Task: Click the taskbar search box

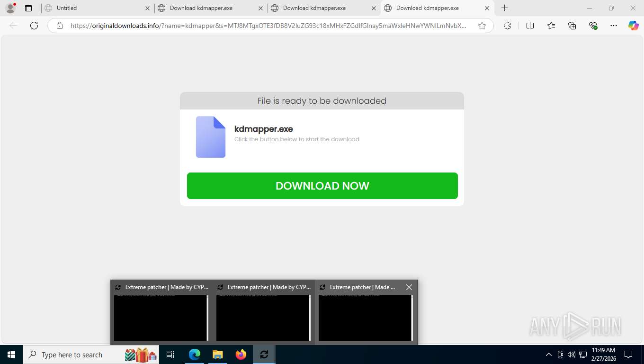Action: (x=91, y=355)
